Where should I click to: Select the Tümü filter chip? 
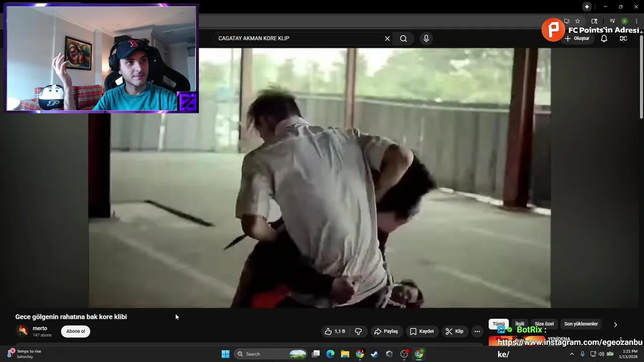click(499, 324)
